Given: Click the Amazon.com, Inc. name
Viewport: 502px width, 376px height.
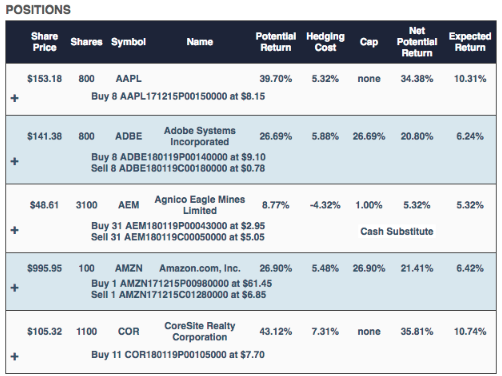Looking at the screenshot, I should 200,268.
